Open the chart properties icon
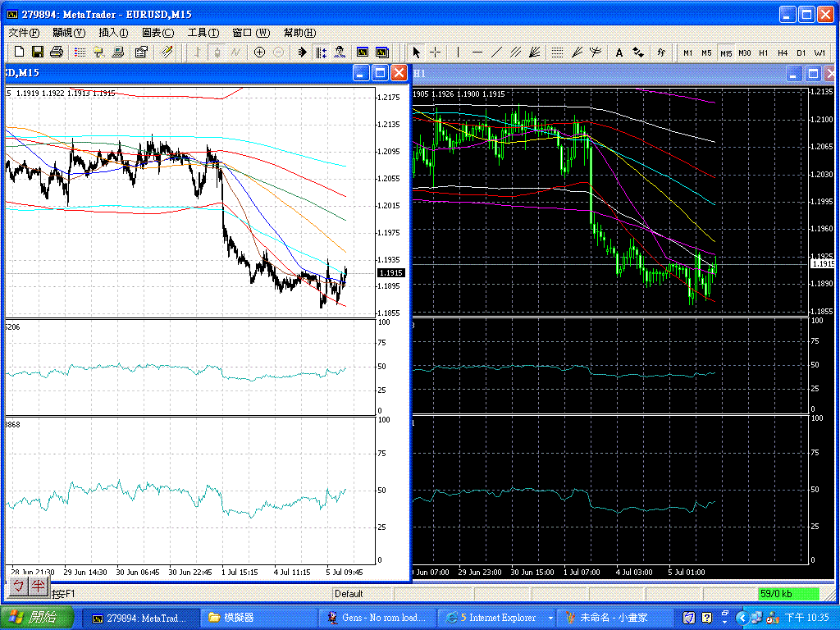840x630 pixels. pyautogui.click(x=141, y=52)
